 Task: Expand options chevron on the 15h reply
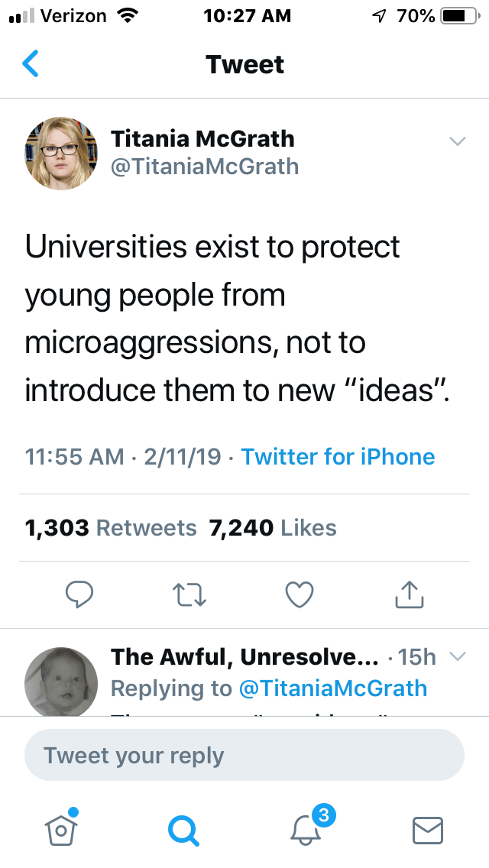pyautogui.click(x=457, y=656)
